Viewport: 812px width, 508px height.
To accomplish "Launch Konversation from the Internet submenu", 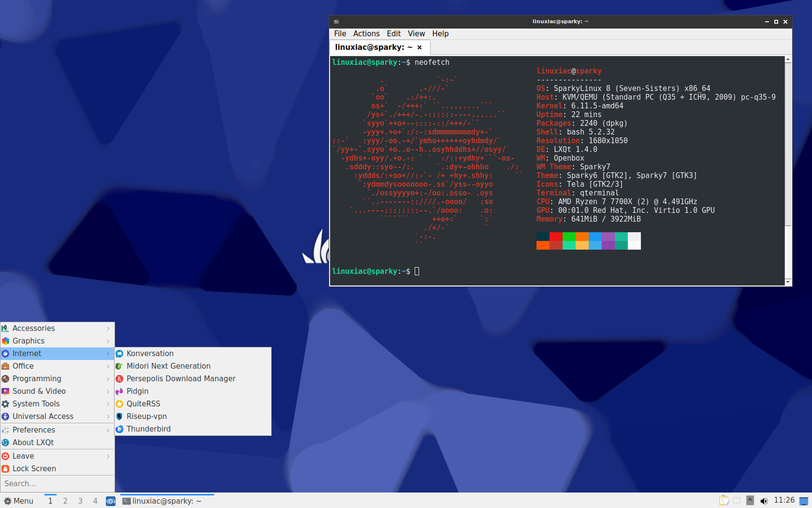I will click(193, 354).
